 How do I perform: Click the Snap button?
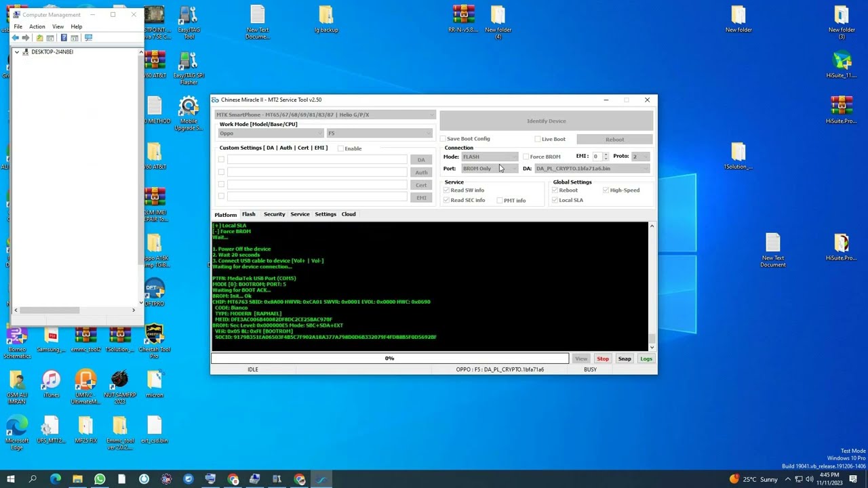pyautogui.click(x=625, y=359)
